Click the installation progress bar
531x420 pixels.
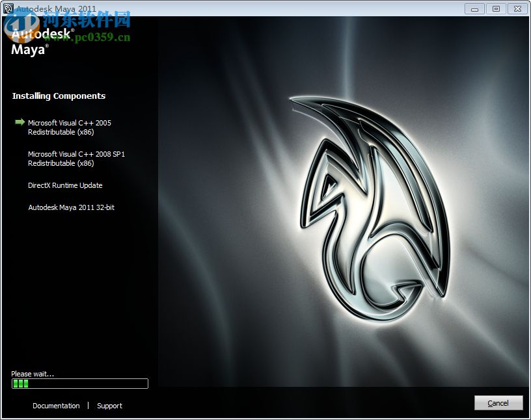point(79,384)
